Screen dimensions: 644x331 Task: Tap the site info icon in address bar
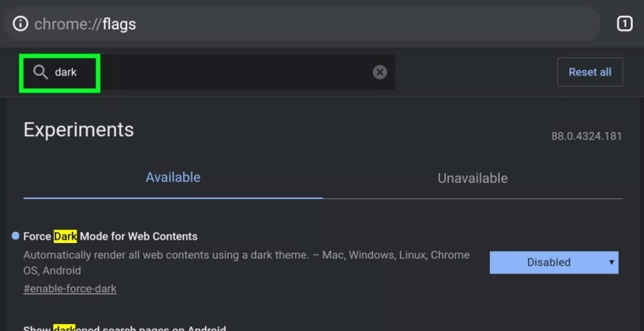[x=21, y=24]
